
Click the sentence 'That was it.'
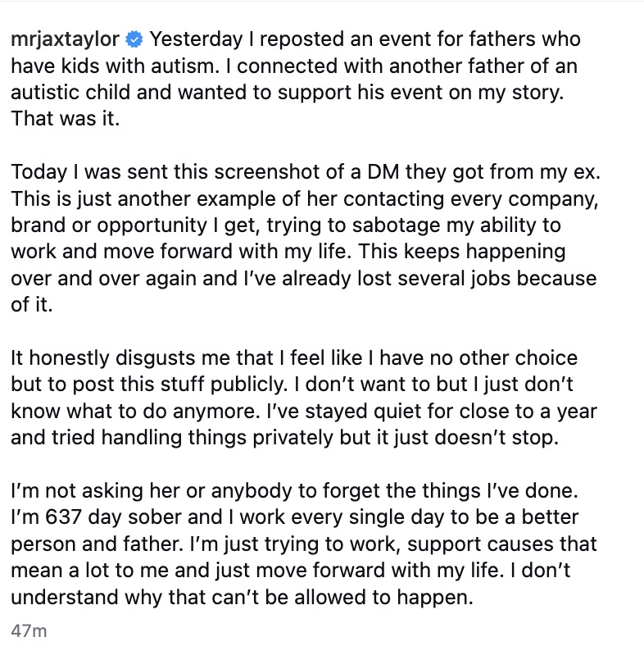[x=66, y=118]
